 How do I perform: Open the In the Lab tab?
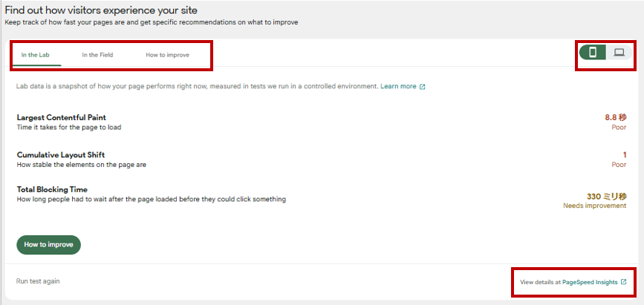pyautogui.click(x=35, y=55)
